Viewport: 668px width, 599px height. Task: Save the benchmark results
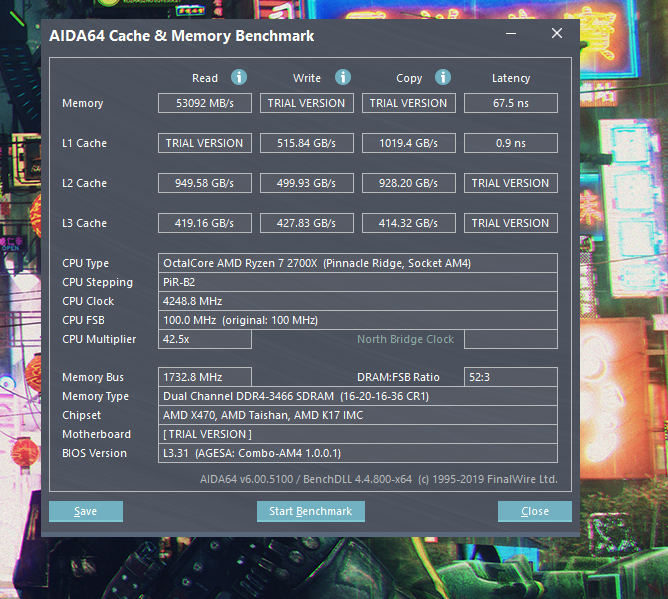tap(86, 511)
